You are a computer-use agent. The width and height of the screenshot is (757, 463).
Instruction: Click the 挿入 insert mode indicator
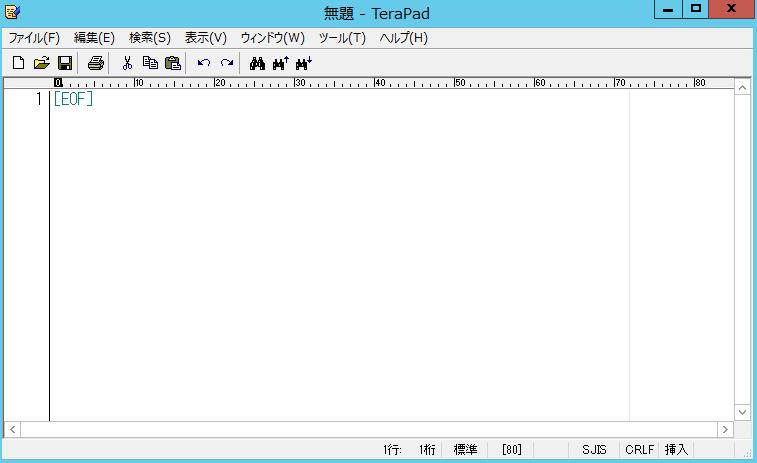click(x=676, y=449)
